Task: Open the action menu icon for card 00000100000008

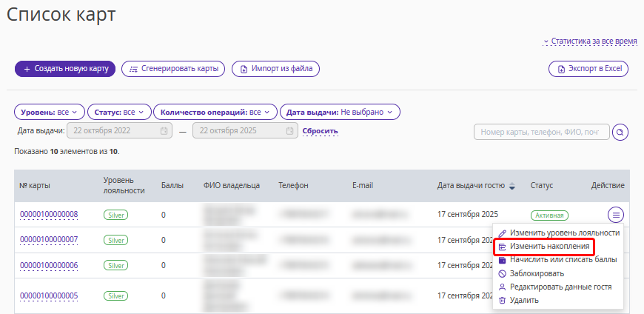Action: (x=616, y=215)
